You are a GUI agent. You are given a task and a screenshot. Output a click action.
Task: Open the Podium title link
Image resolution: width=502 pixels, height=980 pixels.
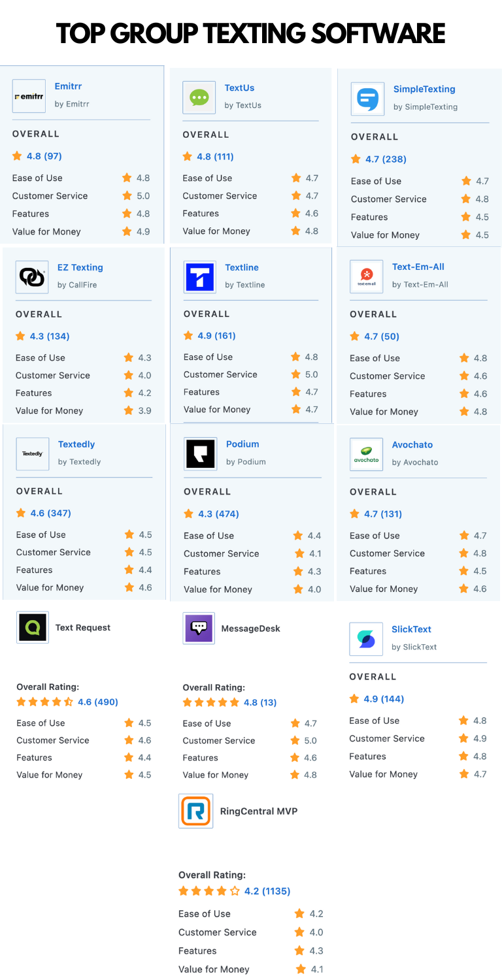click(243, 444)
